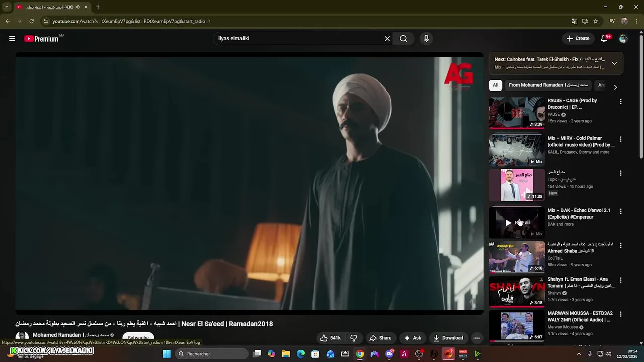Open more actions three-dot button under video
Image resolution: width=644 pixels, height=362 pixels.
click(x=477, y=338)
